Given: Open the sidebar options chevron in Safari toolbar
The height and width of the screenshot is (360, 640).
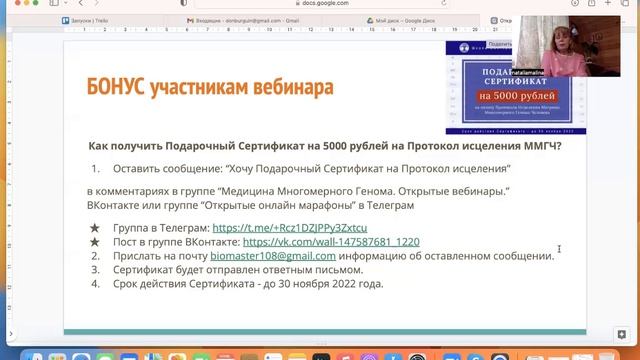Looking at the screenshot, I should click(66, 3).
